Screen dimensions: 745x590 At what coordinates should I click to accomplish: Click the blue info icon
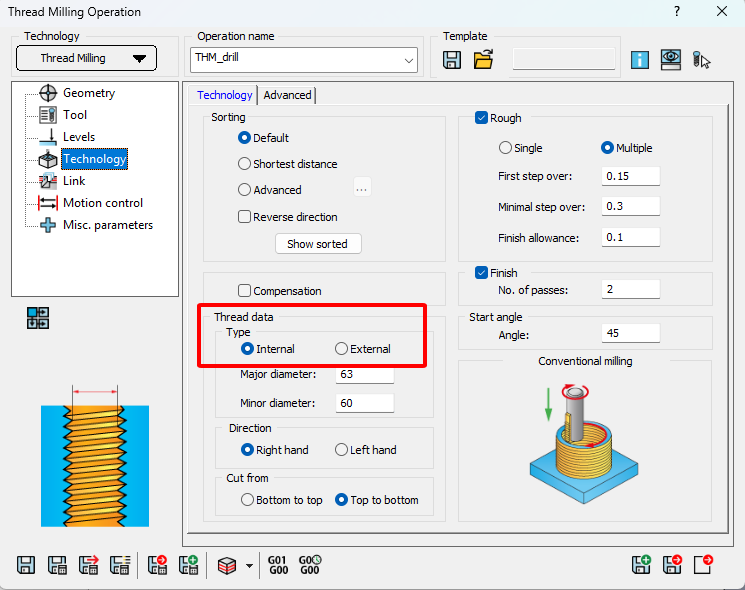point(640,59)
